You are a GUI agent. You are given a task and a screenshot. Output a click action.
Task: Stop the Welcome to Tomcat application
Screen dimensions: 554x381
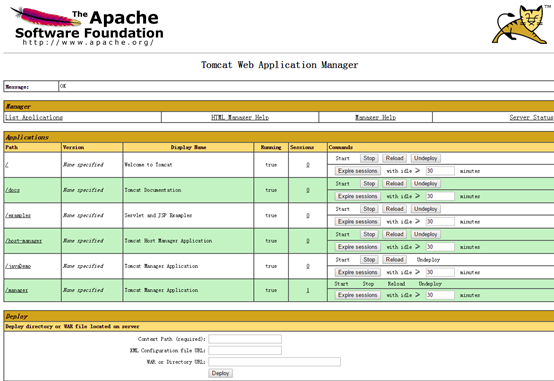click(369, 158)
